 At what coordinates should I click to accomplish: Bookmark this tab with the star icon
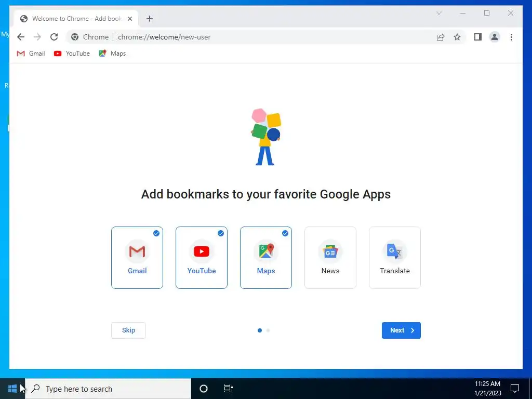(457, 37)
